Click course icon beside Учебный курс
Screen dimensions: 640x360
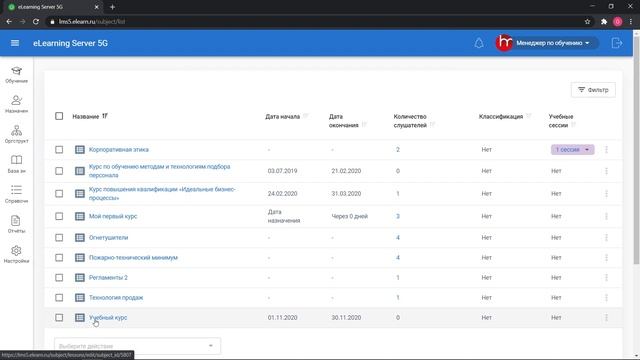pyautogui.click(x=80, y=318)
